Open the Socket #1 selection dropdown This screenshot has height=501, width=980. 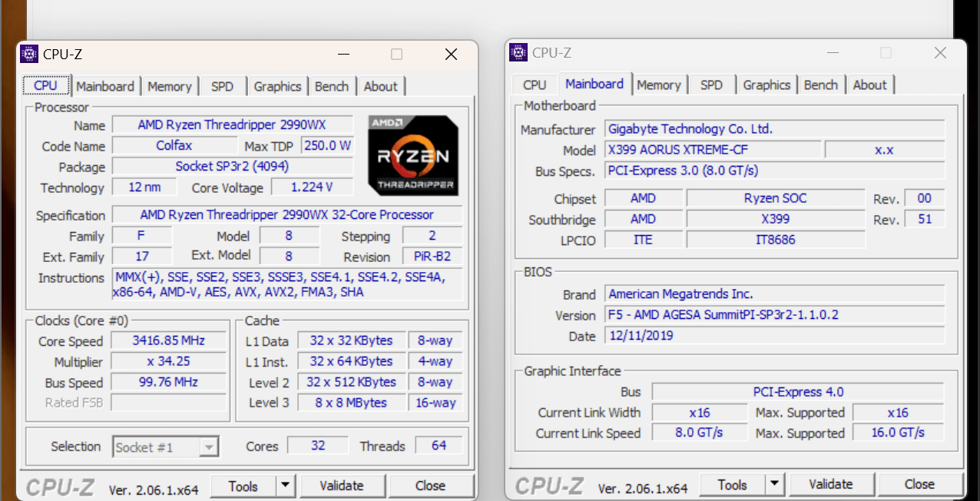click(166, 446)
